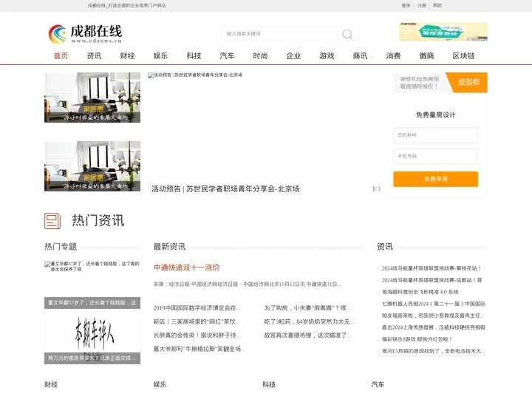The height and width of the screenshot is (399, 532).
Task: Open the 汽车 section heading at bottom
Action: tap(378, 384)
